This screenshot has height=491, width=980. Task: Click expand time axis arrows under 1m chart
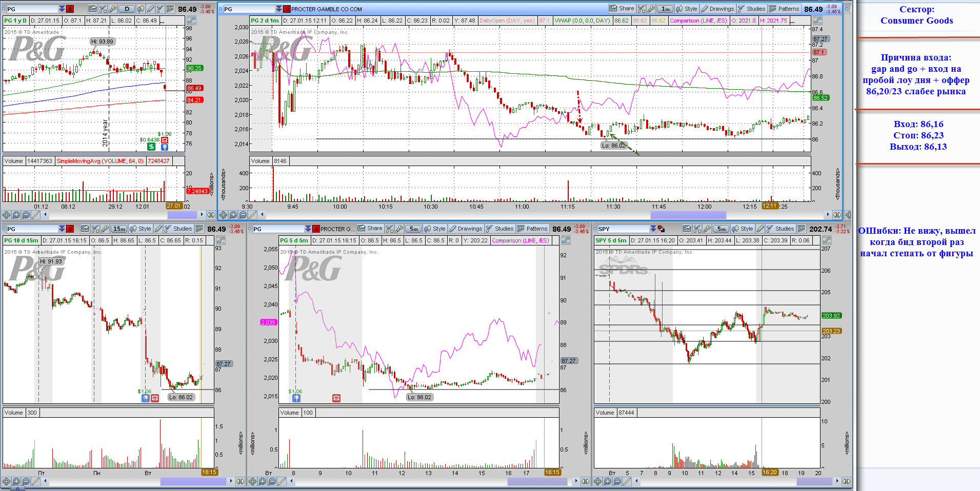[x=837, y=215]
